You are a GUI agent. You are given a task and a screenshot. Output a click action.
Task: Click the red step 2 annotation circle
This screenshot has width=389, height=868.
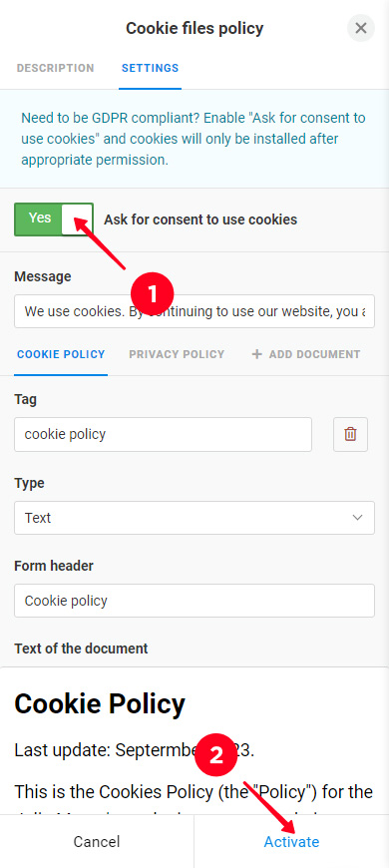click(x=215, y=755)
